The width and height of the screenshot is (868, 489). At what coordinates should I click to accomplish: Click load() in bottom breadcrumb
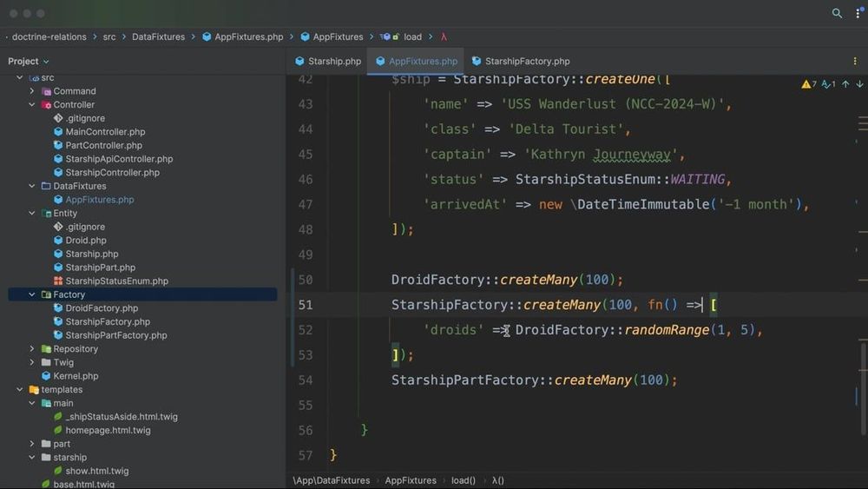click(x=463, y=480)
